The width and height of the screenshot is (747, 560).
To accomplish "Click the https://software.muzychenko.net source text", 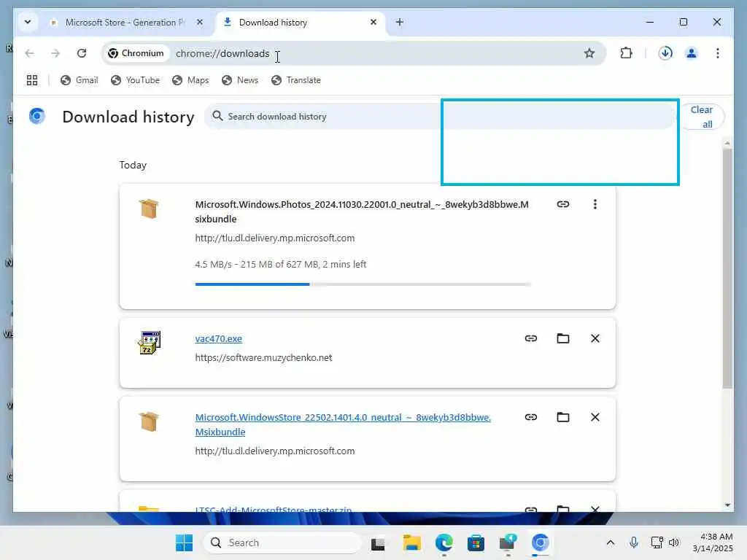I will tap(263, 357).
